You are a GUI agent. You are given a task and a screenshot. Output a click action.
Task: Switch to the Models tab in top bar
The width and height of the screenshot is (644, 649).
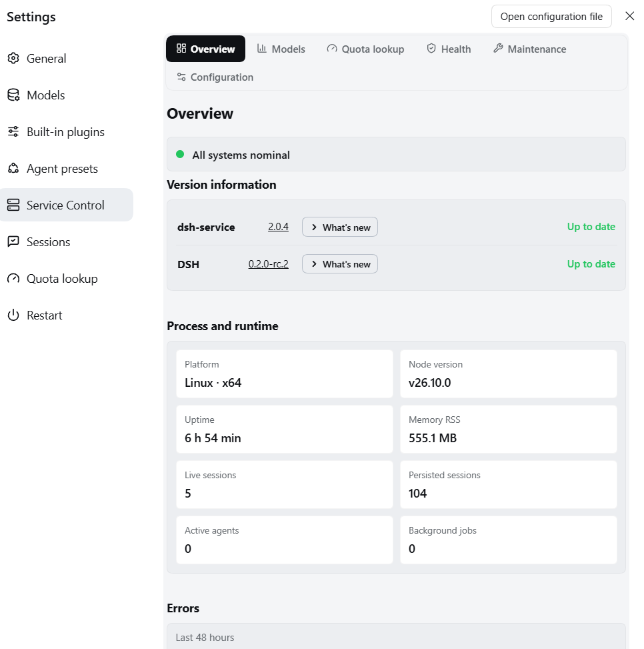coord(281,49)
